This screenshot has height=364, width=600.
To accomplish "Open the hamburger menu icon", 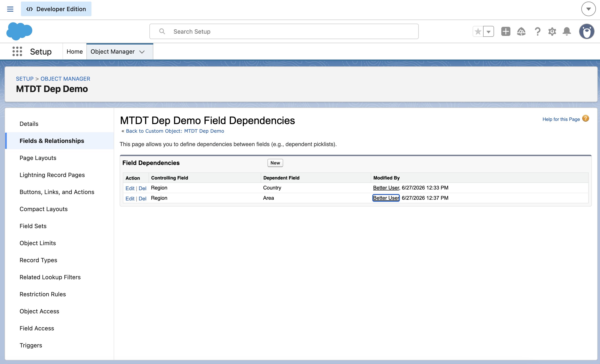I will (x=10, y=9).
